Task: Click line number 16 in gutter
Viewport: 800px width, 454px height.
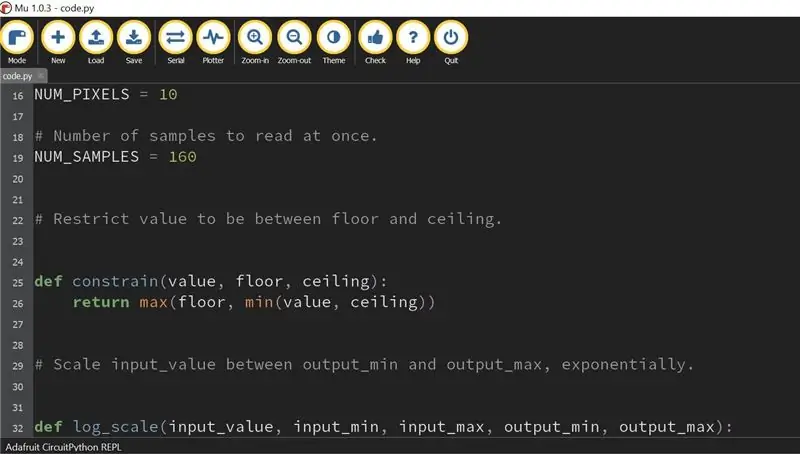Action: click(18, 95)
